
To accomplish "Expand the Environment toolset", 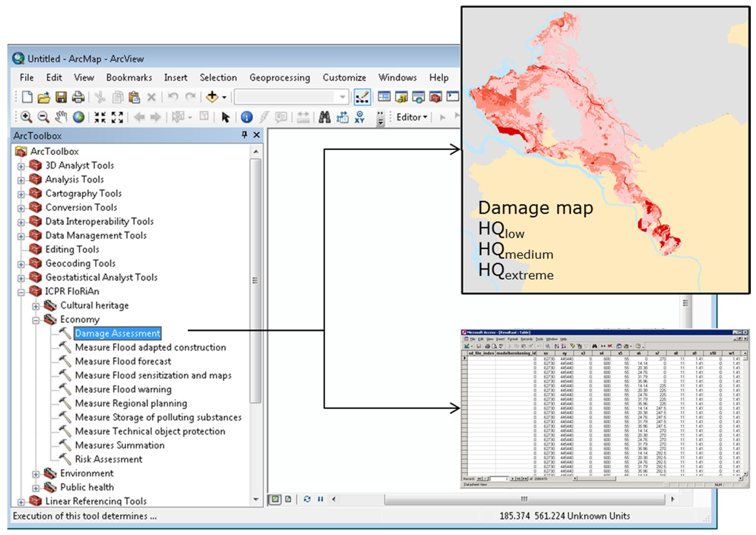I will tap(36, 474).
